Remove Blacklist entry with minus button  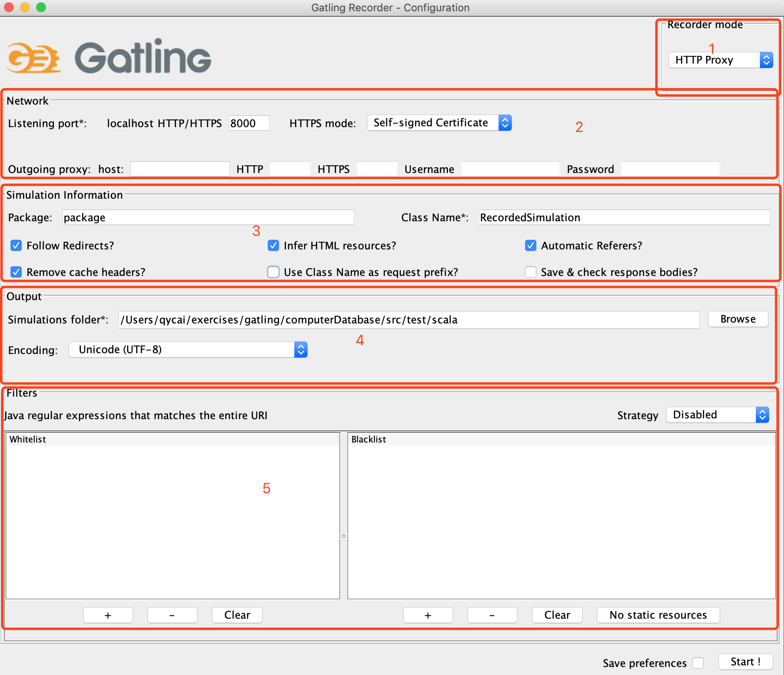click(492, 615)
